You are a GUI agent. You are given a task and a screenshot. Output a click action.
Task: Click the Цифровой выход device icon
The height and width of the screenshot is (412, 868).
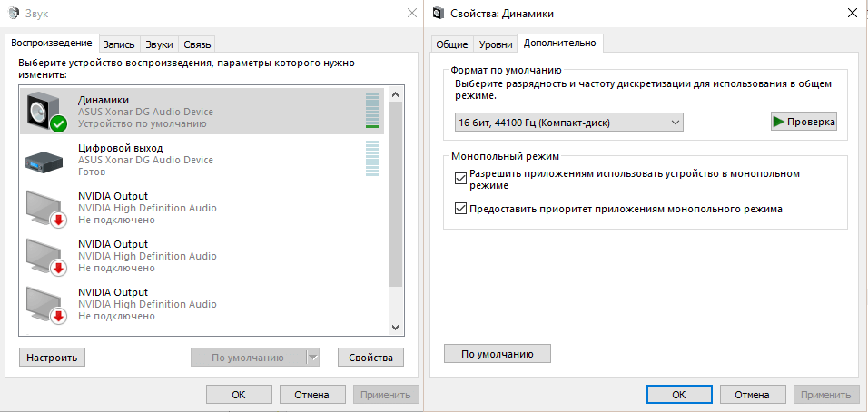(44, 160)
